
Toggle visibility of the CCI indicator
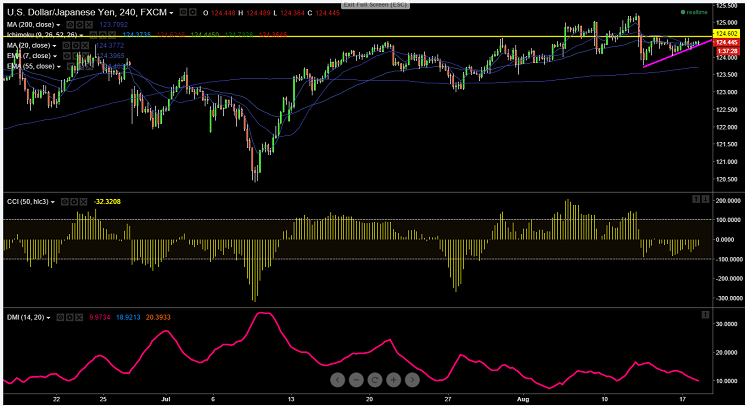click(66, 202)
